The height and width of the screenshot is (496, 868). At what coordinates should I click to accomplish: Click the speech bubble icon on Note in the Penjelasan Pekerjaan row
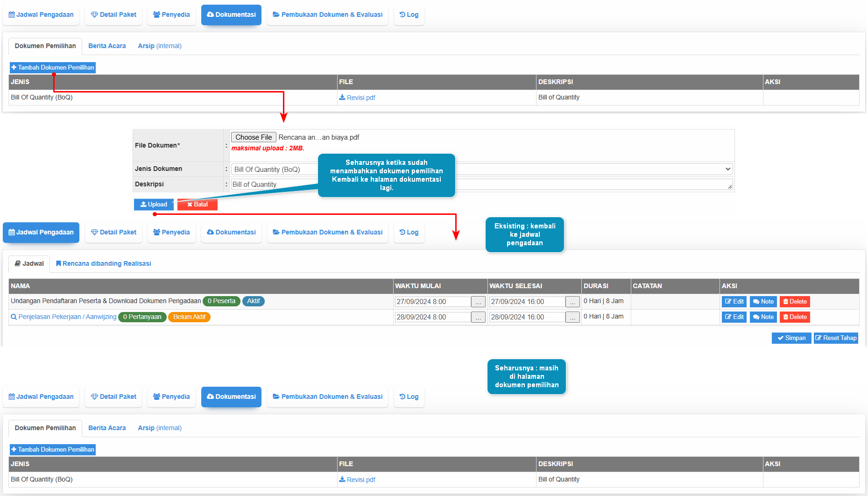pos(756,317)
